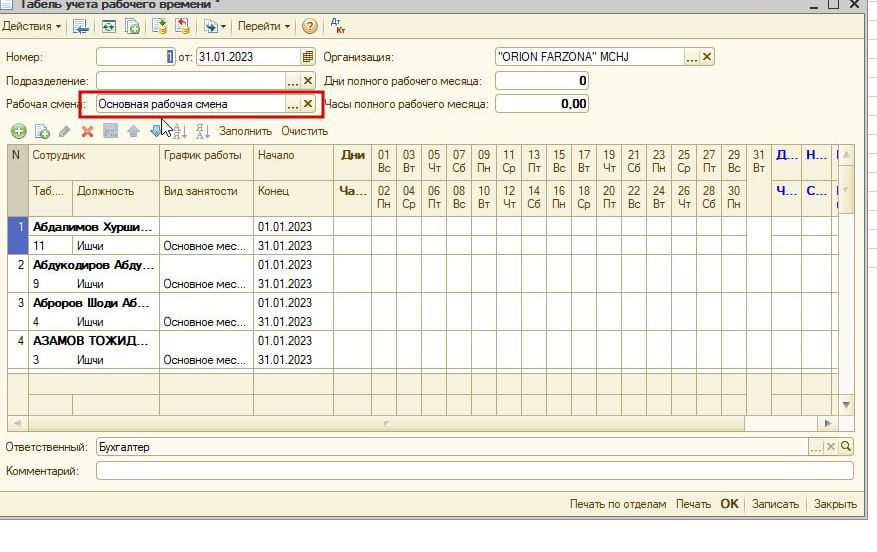The height and width of the screenshot is (552, 877).
Task: Open the Перейти menu
Action: [264, 26]
